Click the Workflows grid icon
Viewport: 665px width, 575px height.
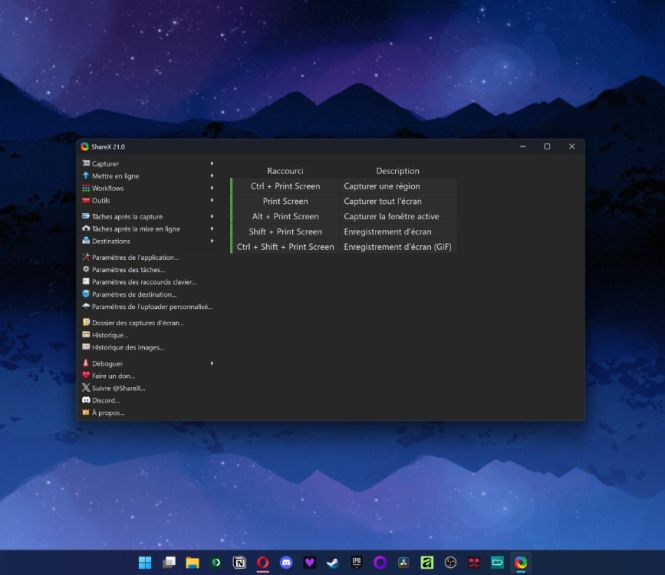point(86,188)
